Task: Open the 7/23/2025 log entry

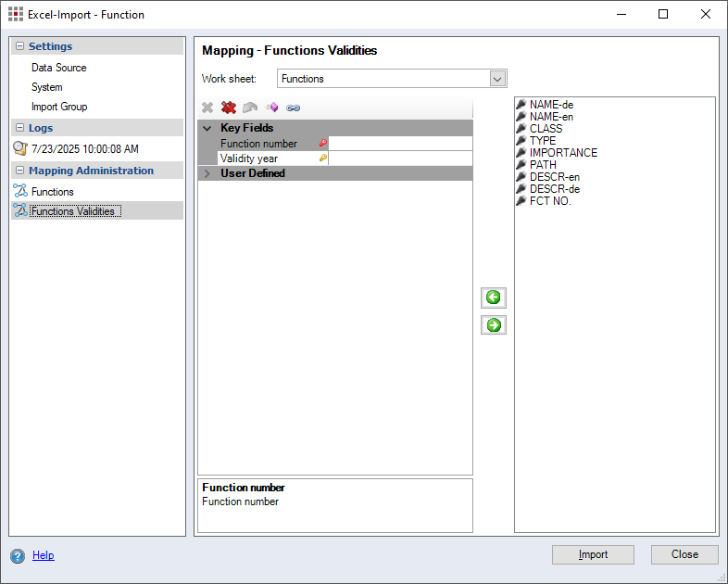Action: point(84,148)
